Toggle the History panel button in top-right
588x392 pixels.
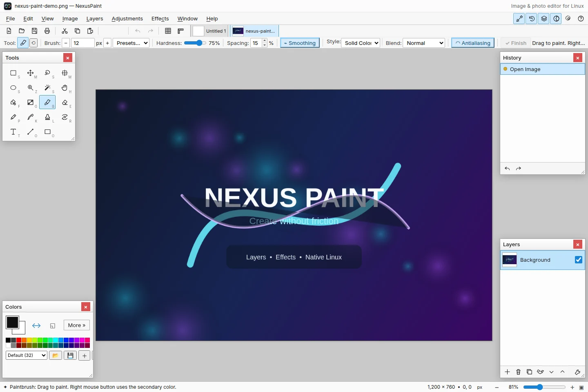(x=532, y=19)
